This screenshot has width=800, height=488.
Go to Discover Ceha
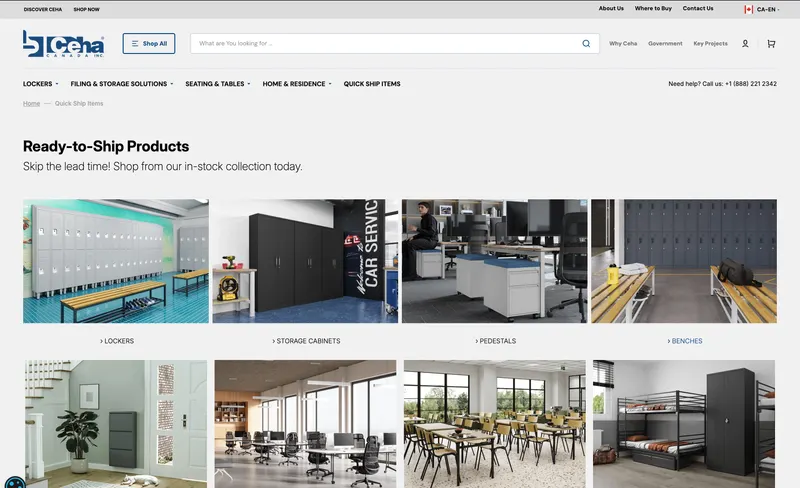43,9
